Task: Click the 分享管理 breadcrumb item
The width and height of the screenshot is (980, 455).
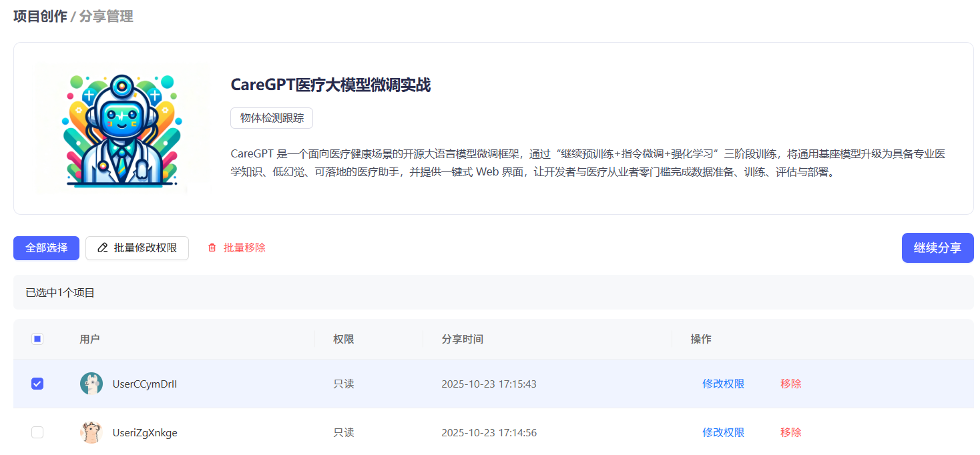Action: click(106, 17)
